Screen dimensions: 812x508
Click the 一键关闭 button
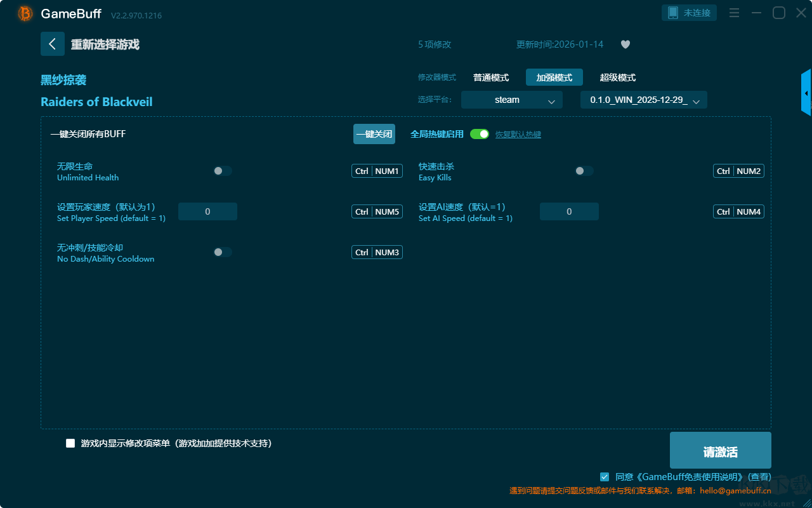pyautogui.click(x=374, y=134)
